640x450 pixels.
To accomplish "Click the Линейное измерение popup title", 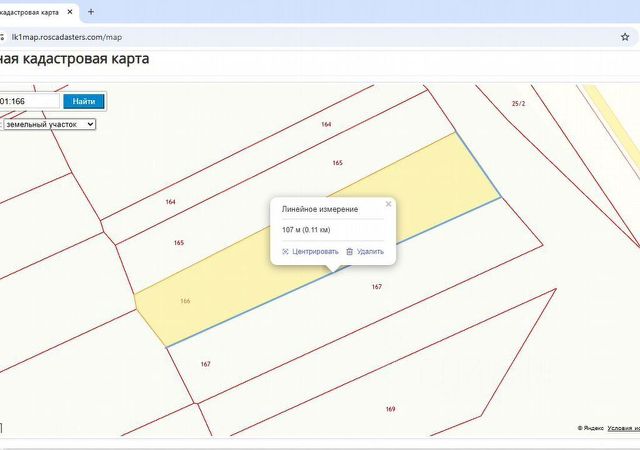I will (320, 209).
